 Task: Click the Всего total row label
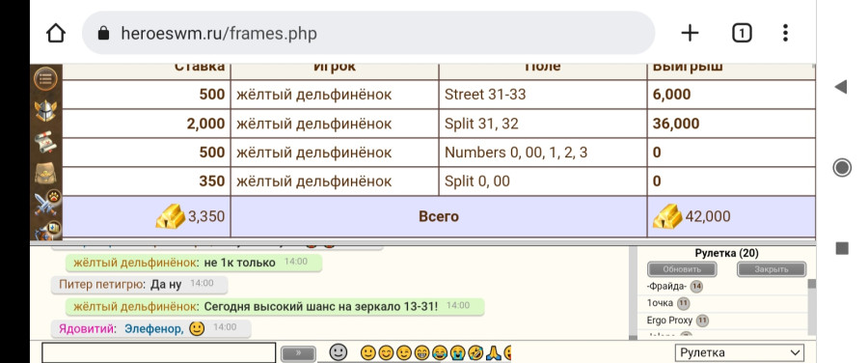point(439,216)
